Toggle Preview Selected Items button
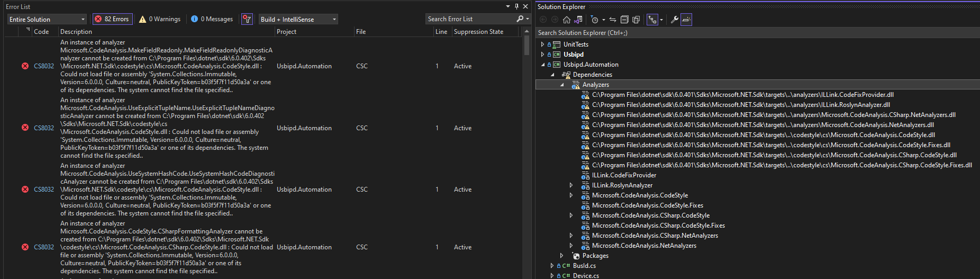 click(x=686, y=20)
